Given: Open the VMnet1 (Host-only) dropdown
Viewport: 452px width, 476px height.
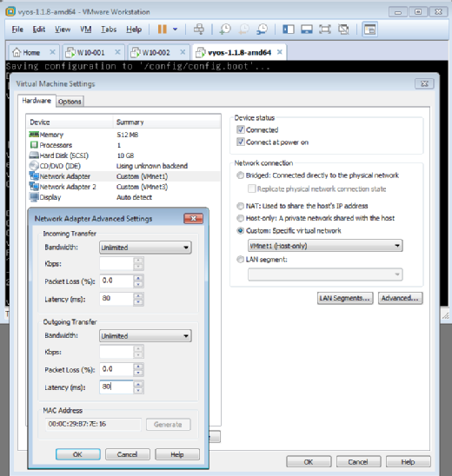Looking at the screenshot, I should (325, 246).
